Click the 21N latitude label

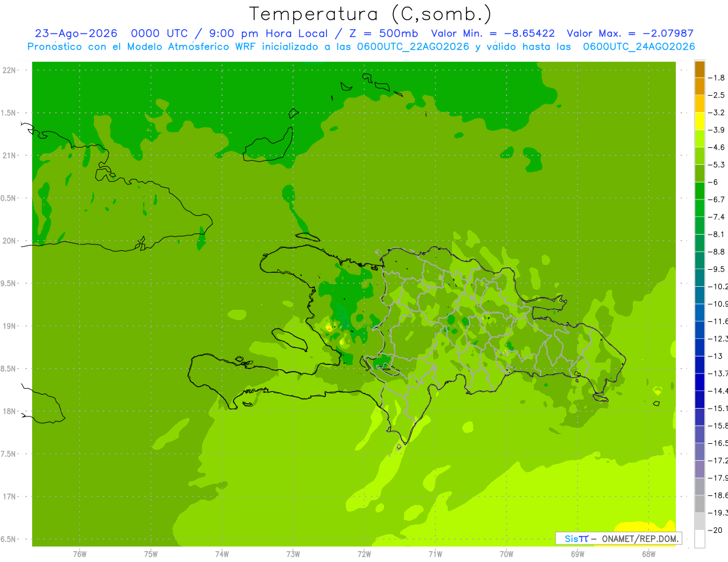coord(9,155)
